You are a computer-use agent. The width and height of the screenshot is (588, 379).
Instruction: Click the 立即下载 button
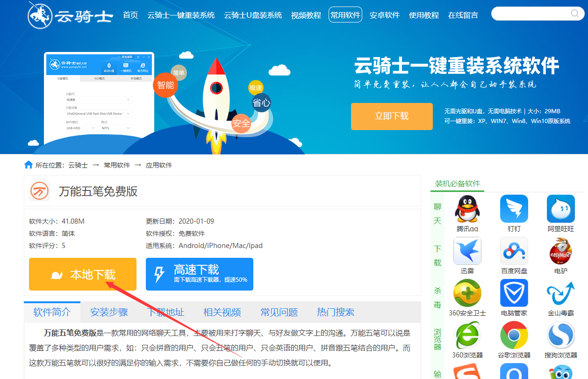[x=392, y=116]
